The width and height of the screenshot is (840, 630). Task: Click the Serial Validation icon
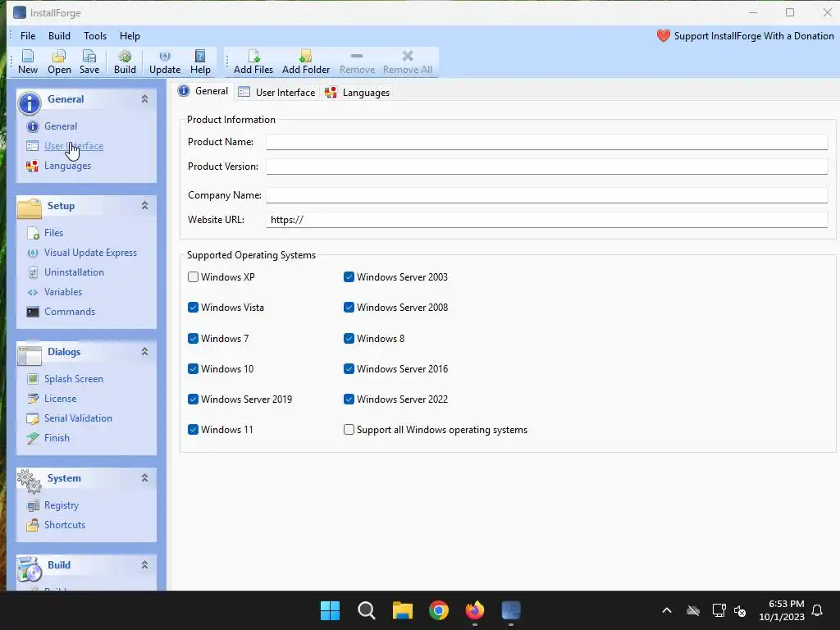coord(33,418)
